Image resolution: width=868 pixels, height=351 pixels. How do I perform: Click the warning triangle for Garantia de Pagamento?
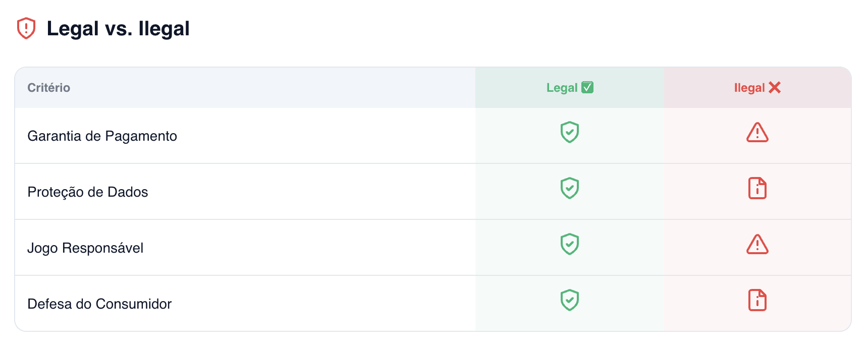[x=757, y=133]
